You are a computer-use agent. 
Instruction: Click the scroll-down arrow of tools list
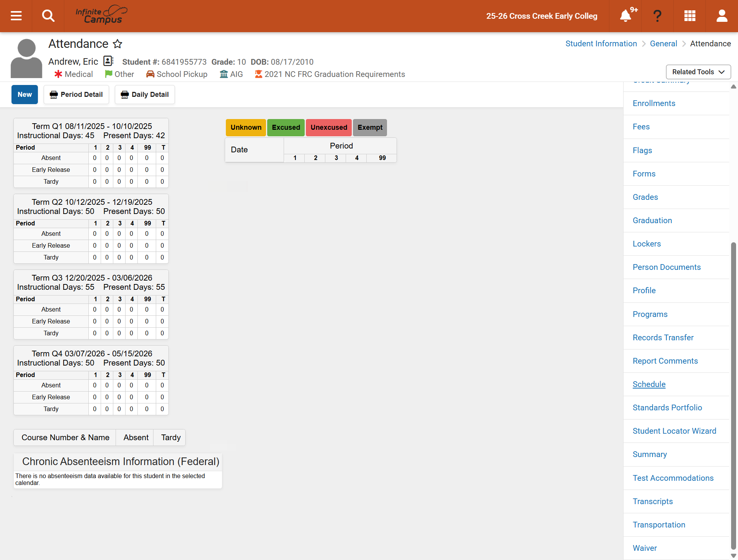coord(733,556)
